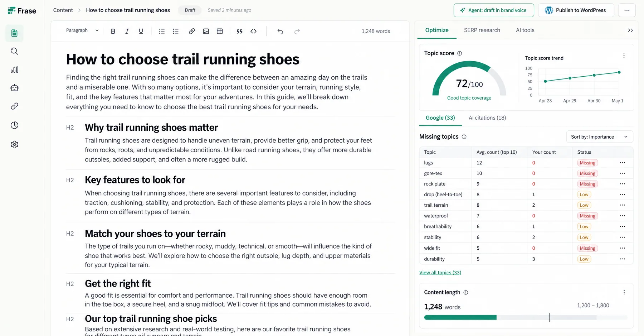Open the settings gear in left sidebar

[14, 144]
